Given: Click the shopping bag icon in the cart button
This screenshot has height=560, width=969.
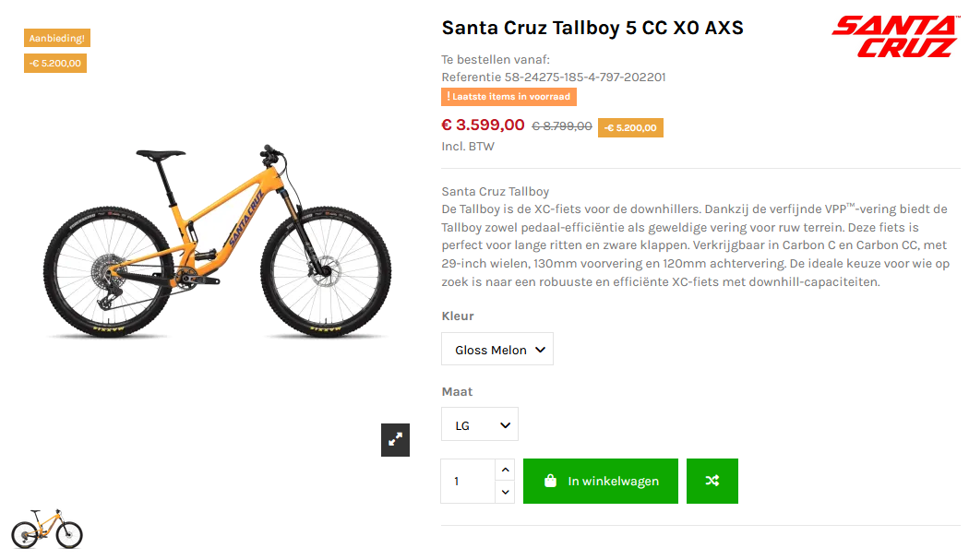Looking at the screenshot, I should (x=551, y=482).
